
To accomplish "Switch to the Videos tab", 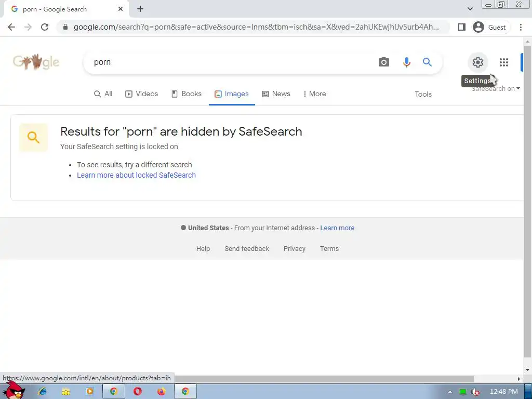I will click(x=141, y=94).
